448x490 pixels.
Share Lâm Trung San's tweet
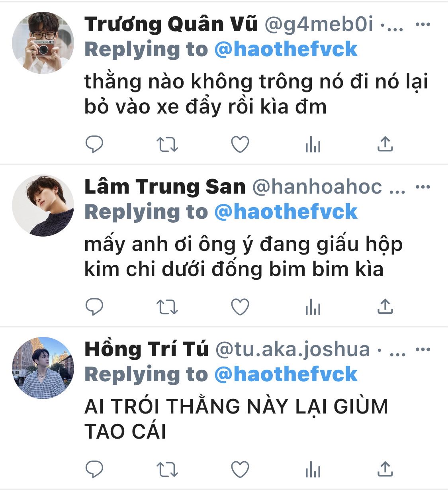pos(385,307)
